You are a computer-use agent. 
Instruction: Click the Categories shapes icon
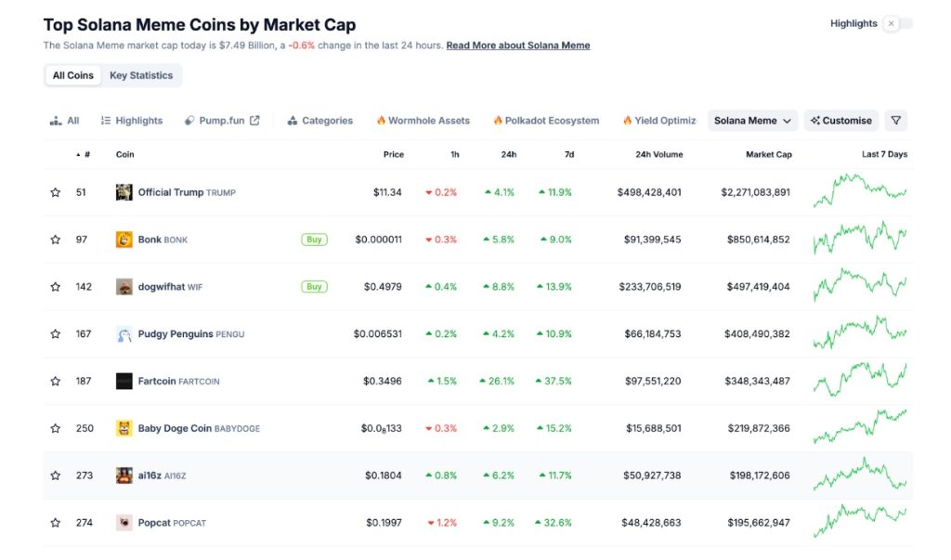click(293, 121)
